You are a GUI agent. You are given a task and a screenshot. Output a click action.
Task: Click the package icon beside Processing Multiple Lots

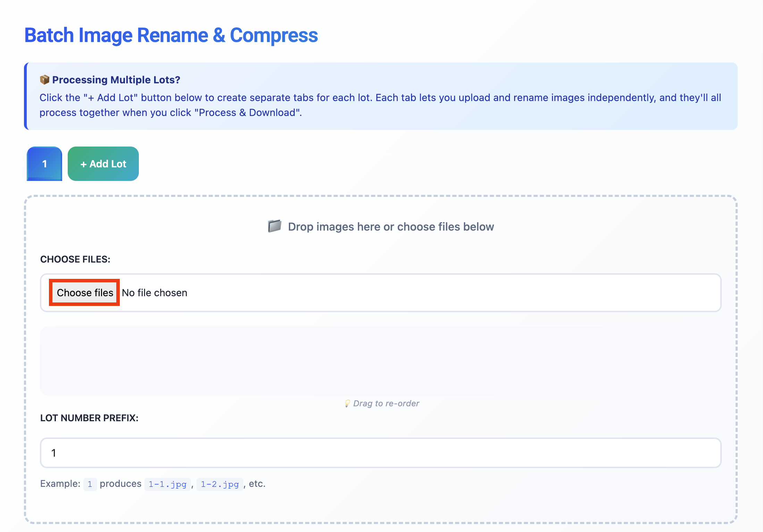[44, 80]
